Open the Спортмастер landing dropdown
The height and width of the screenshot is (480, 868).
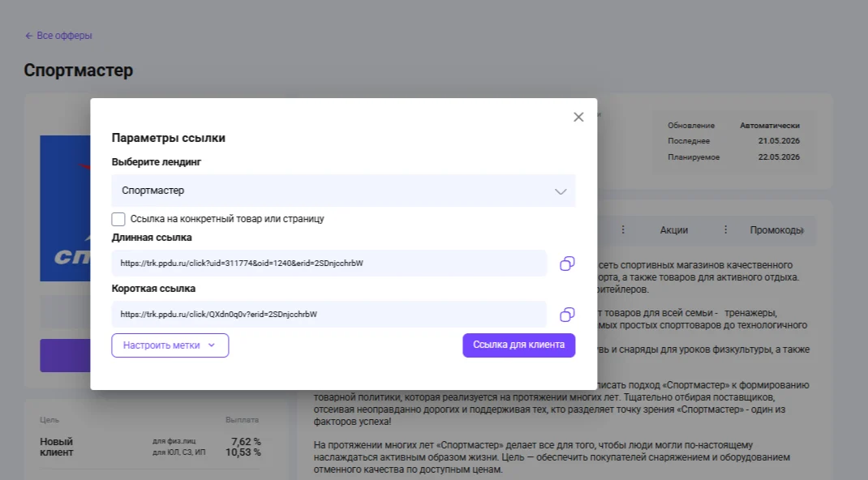343,191
